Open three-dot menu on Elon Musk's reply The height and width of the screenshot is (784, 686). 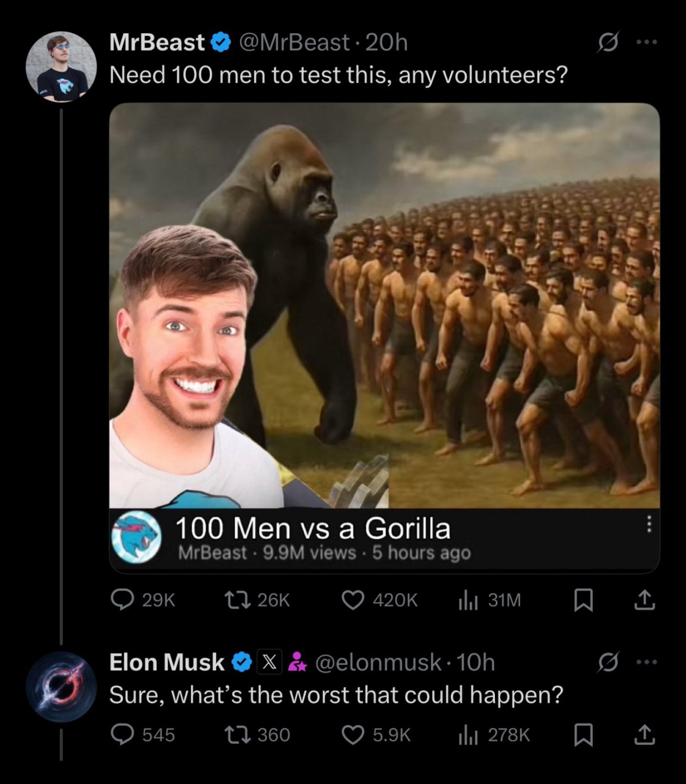point(647,662)
